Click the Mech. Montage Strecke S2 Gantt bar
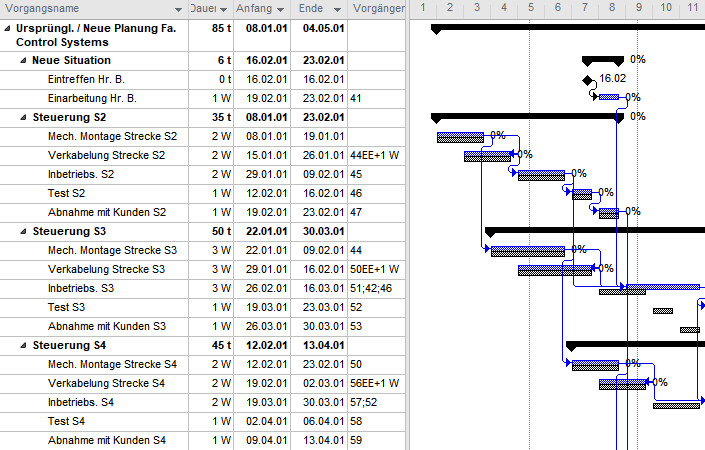 pos(459,137)
